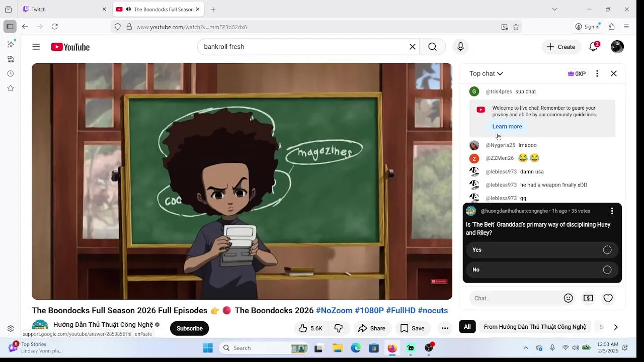Viewport: 644px width, 362px height.
Task: Select From Hướng Dẫn Thủ Thuật chip
Action: 535,327
